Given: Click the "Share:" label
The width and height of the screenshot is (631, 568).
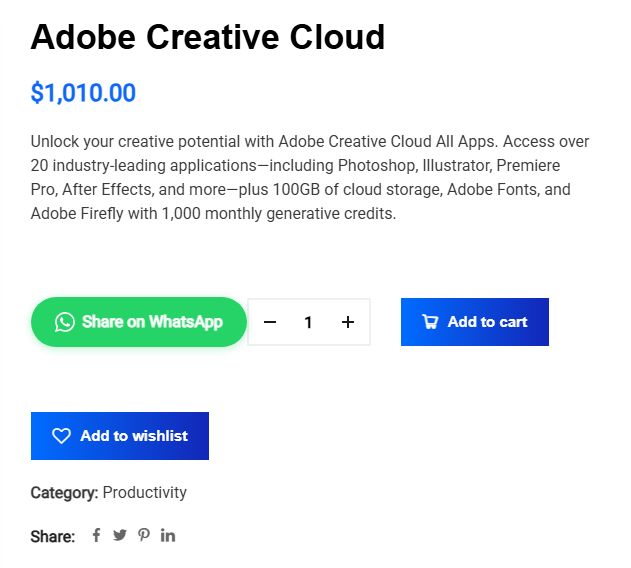Looking at the screenshot, I should 52,536.
